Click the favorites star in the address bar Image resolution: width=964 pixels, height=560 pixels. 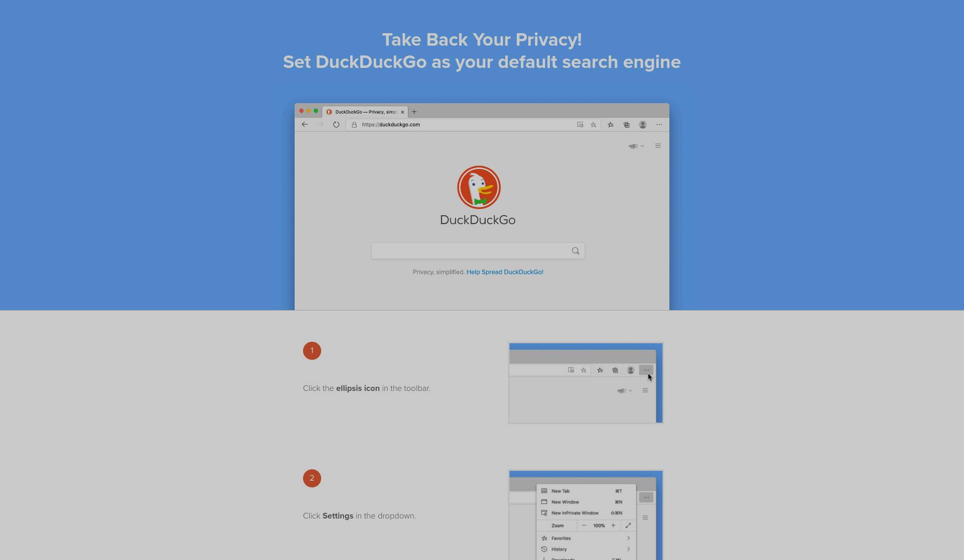(593, 124)
